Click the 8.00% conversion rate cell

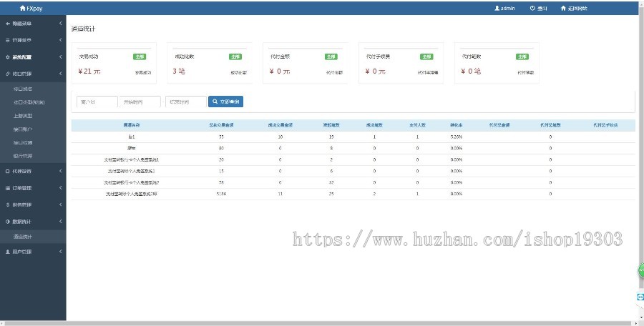point(457,194)
